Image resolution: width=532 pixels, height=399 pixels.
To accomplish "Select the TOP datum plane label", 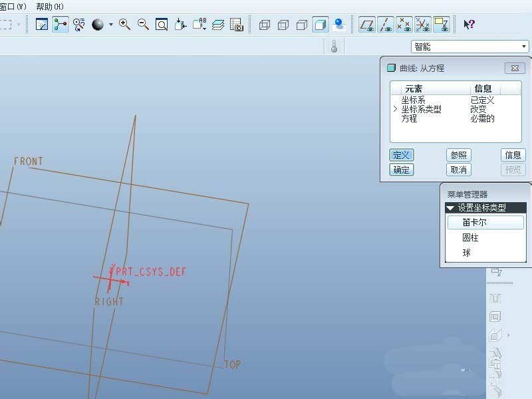I will (233, 364).
